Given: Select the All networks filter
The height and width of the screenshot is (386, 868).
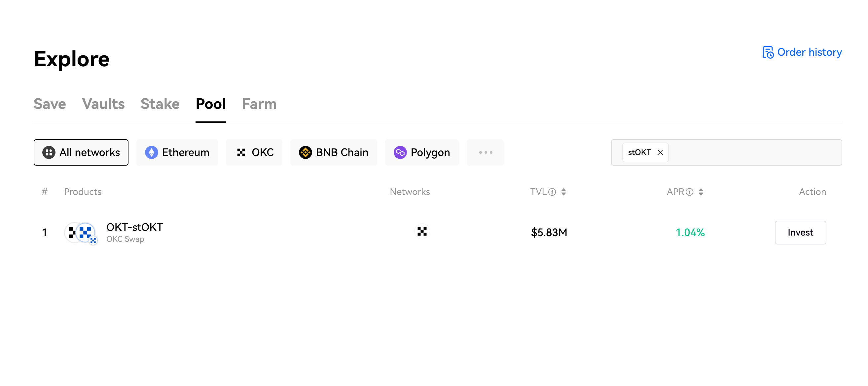Looking at the screenshot, I should point(81,152).
